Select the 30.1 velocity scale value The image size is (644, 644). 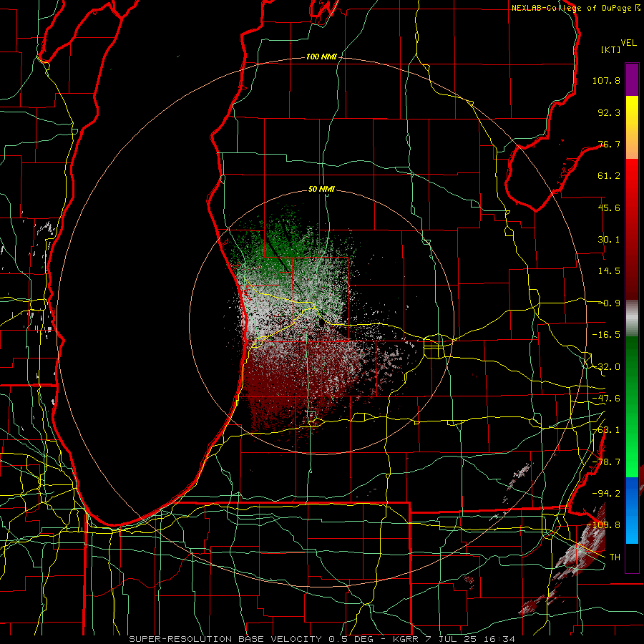click(x=609, y=239)
